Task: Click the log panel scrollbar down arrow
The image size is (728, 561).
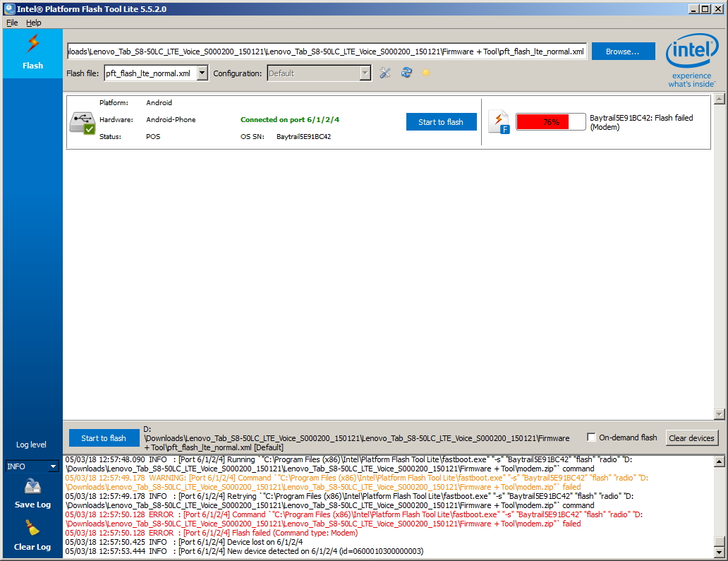Action: (x=719, y=552)
